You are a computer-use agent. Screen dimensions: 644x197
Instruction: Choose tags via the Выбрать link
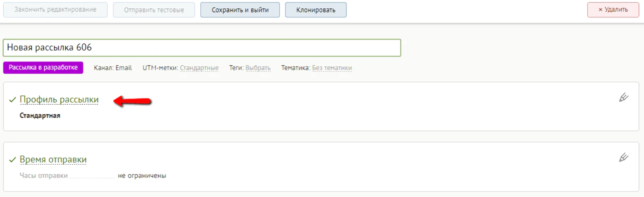258,68
